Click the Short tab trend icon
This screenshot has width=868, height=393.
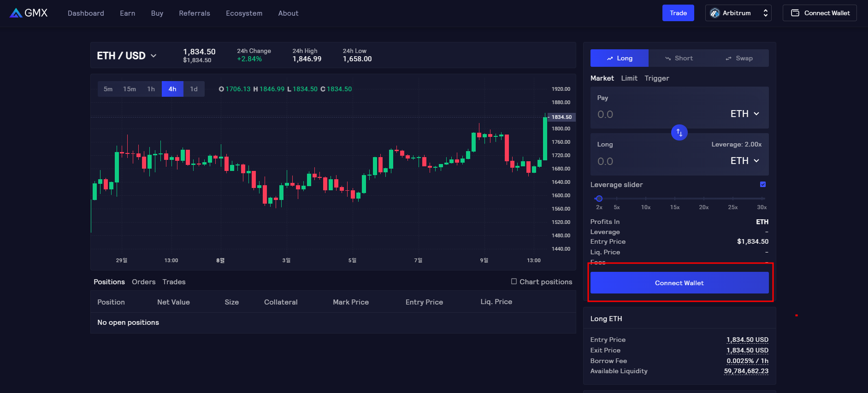click(668, 59)
